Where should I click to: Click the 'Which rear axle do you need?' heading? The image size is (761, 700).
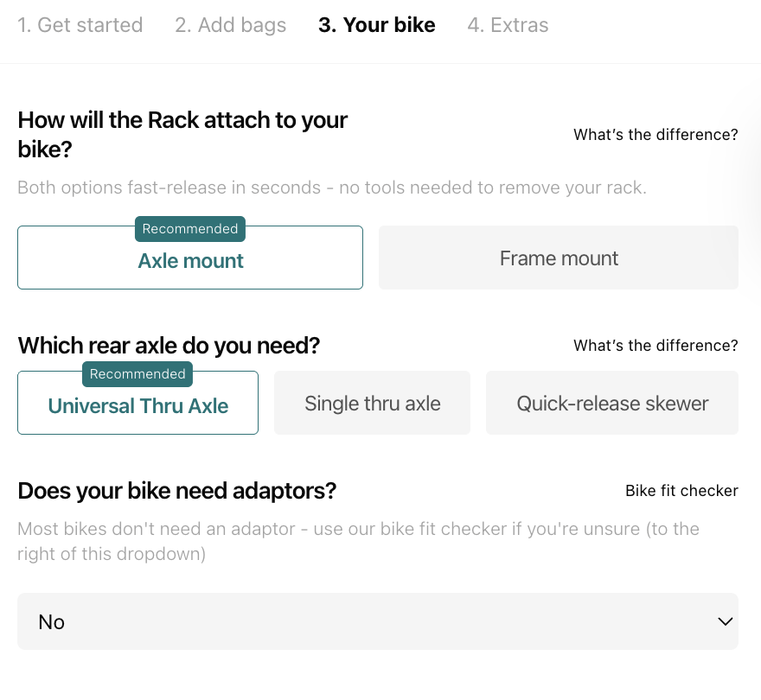(169, 346)
